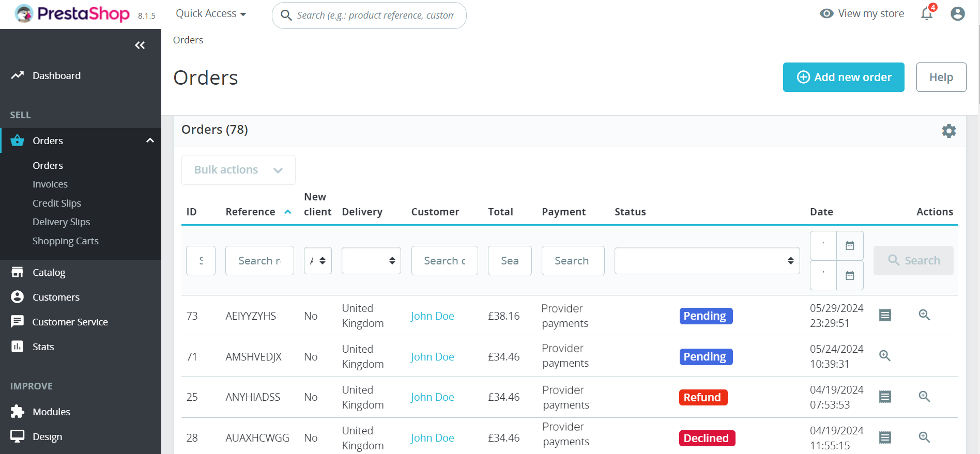This screenshot has height=454, width=980.
Task: Go to Invoices in sidebar
Action: (50, 184)
